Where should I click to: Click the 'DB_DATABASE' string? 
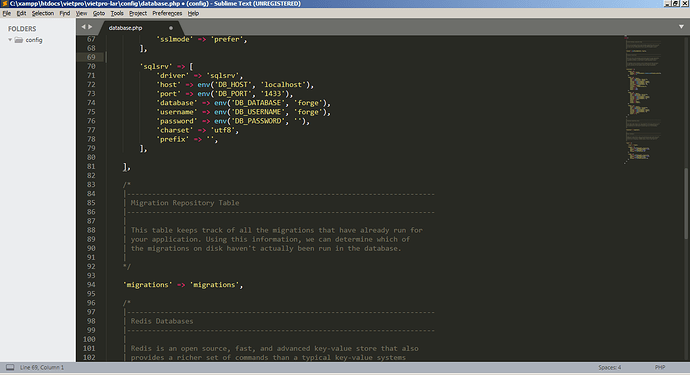[257, 103]
